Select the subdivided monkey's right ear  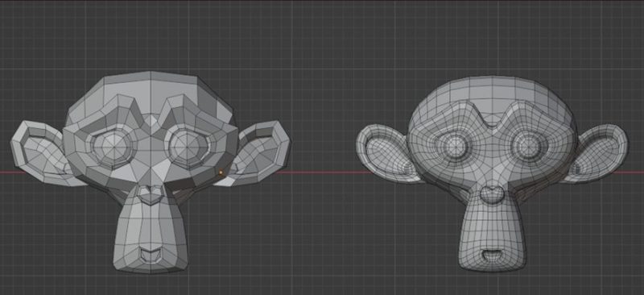tap(597, 153)
